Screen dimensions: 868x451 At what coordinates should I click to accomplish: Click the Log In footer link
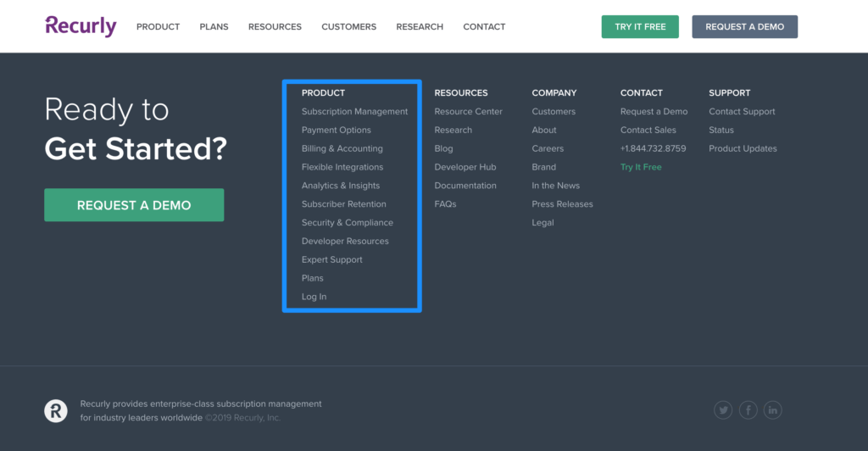(314, 297)
